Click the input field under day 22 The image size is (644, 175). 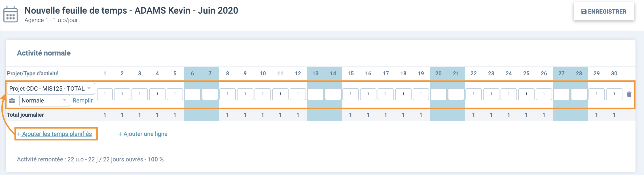pos(474,94)
